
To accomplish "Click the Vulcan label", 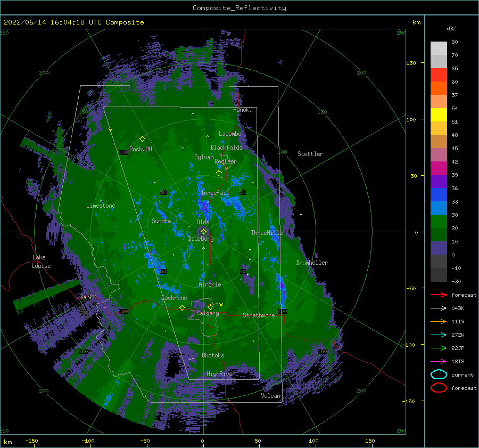I will (271, 395).
